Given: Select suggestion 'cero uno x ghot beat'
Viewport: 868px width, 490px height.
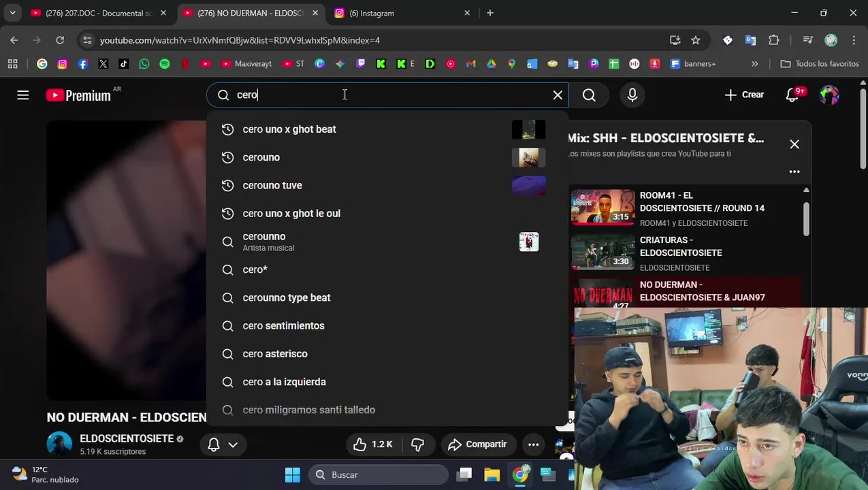Looking at the screenshot, I should coord(387,129).
